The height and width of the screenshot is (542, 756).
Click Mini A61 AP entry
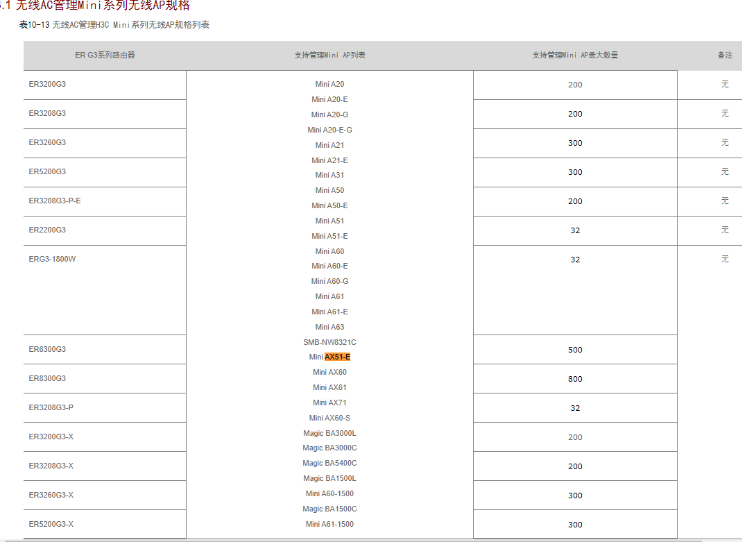click(329, 297)
